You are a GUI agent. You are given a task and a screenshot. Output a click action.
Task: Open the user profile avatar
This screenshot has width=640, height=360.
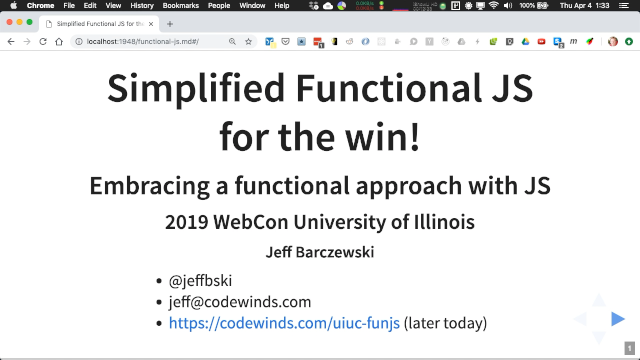613,42
